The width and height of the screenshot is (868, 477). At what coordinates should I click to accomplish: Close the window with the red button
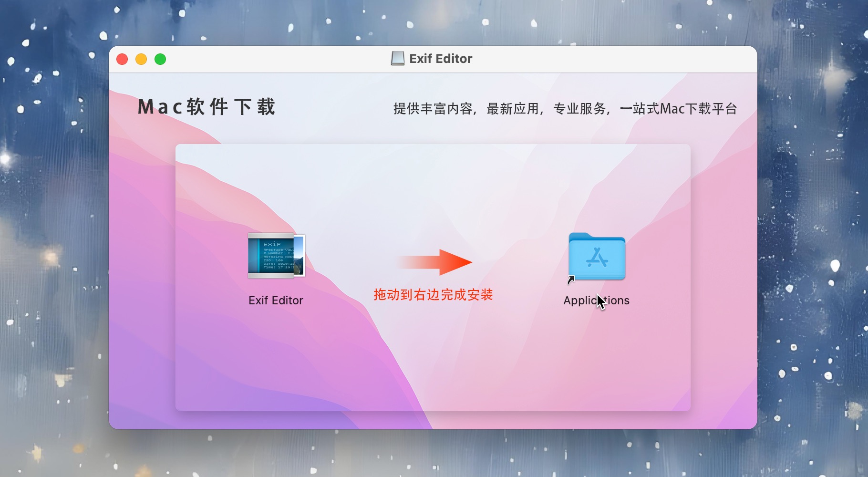(x=122, y=59)
